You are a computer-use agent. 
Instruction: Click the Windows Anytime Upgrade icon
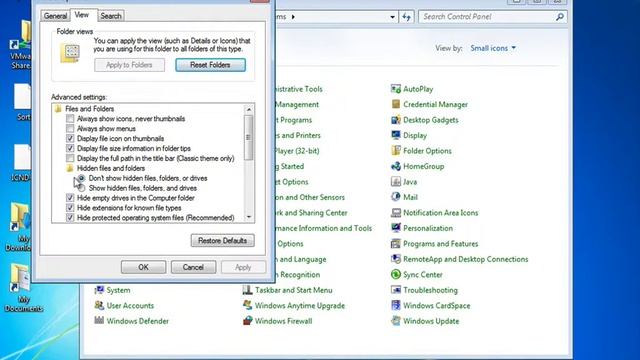pos(247,305)
